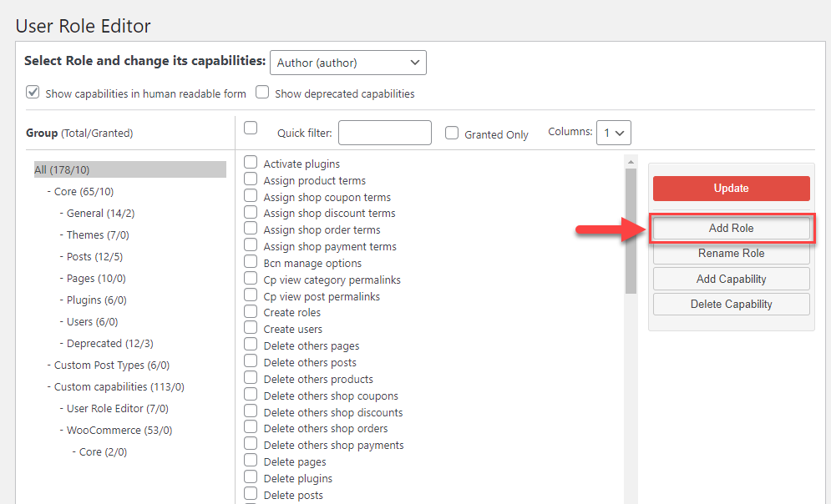Select the Core (2/0) group under WooCommerce
The width and height of the screenshot is (831, 504).
103,452
